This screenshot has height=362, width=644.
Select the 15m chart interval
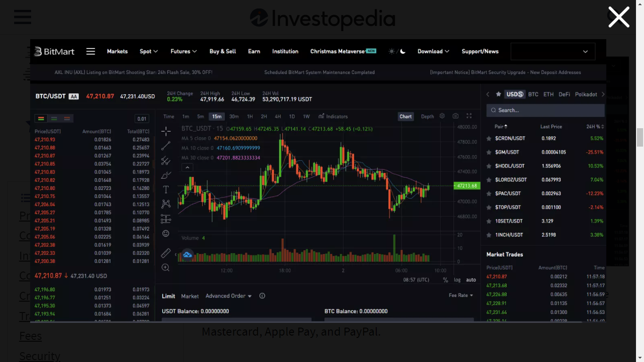click(216, 116)
